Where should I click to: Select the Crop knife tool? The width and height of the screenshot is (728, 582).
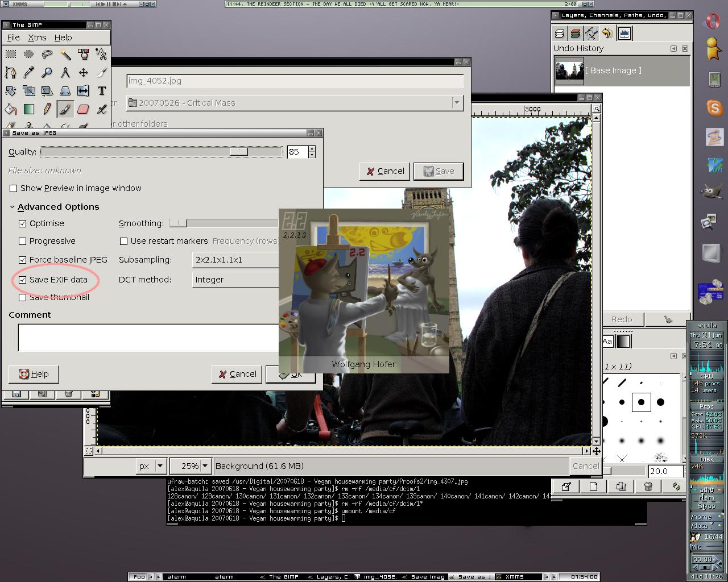[102, 72]
